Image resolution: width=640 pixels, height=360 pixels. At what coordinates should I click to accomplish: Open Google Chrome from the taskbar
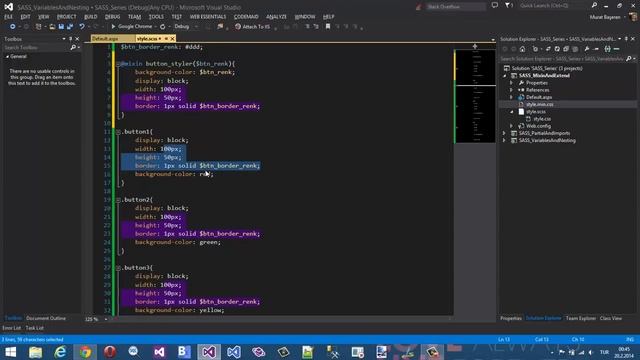[x=85, y=352]
